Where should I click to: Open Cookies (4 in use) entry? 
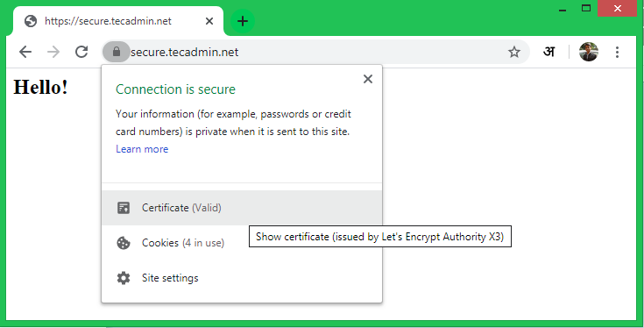pyautogui.click(x=242, y=243)
